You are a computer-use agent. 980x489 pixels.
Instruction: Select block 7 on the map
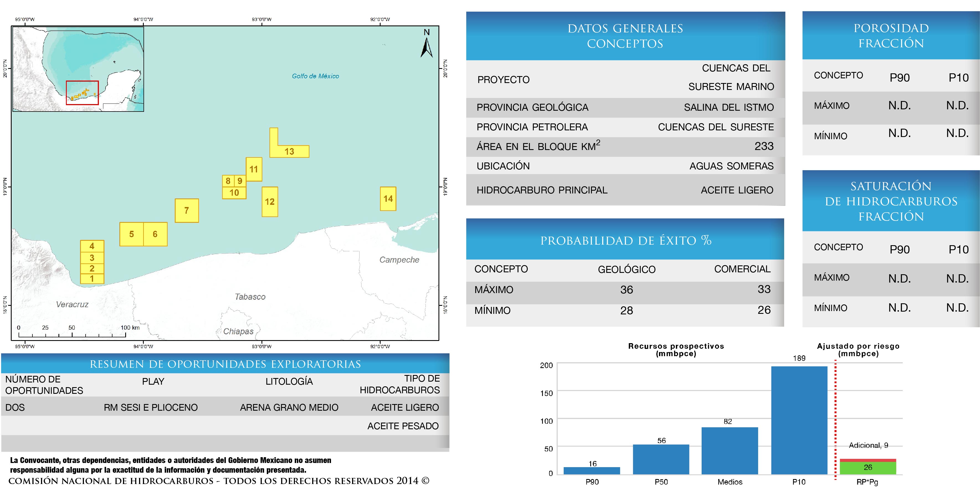(187, 211)
